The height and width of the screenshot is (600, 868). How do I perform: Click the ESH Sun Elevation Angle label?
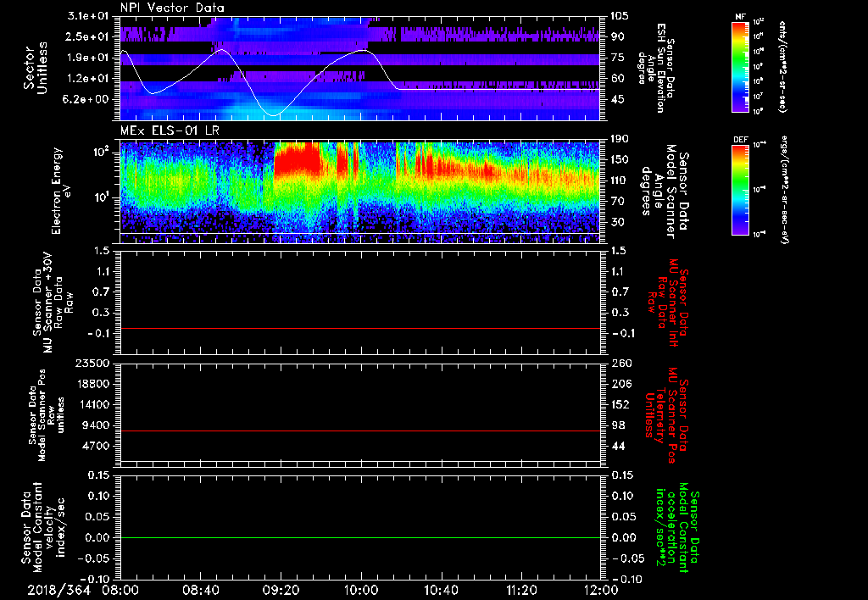click(656, 68)
